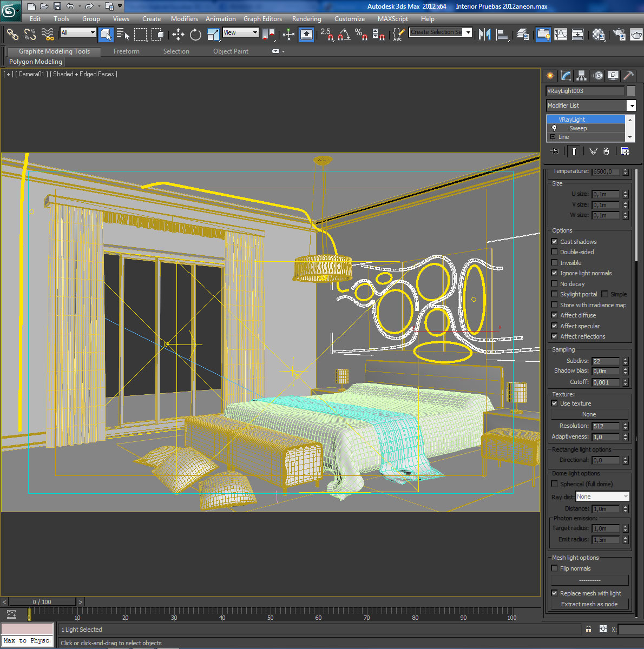Open the Rendering menu

point(306,18)
